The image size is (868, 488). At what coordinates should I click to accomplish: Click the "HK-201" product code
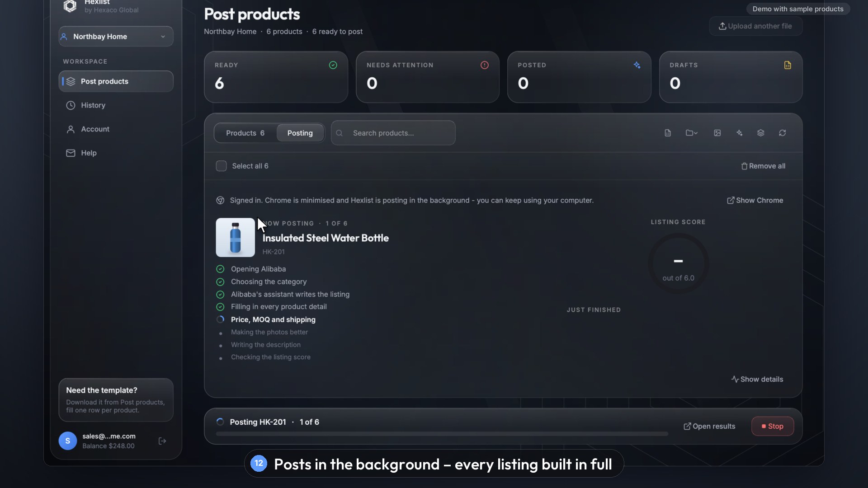point(274,252)
